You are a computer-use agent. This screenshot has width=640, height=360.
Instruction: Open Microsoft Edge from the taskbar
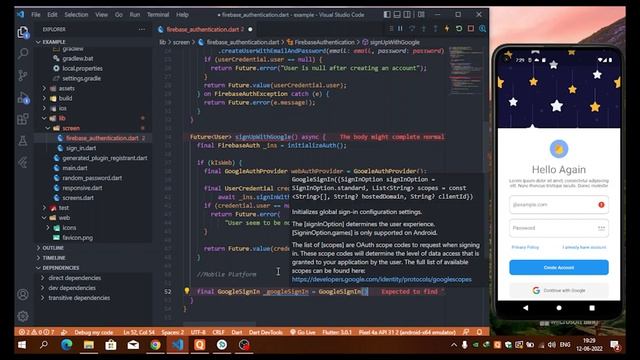click(x=67, y=345)
